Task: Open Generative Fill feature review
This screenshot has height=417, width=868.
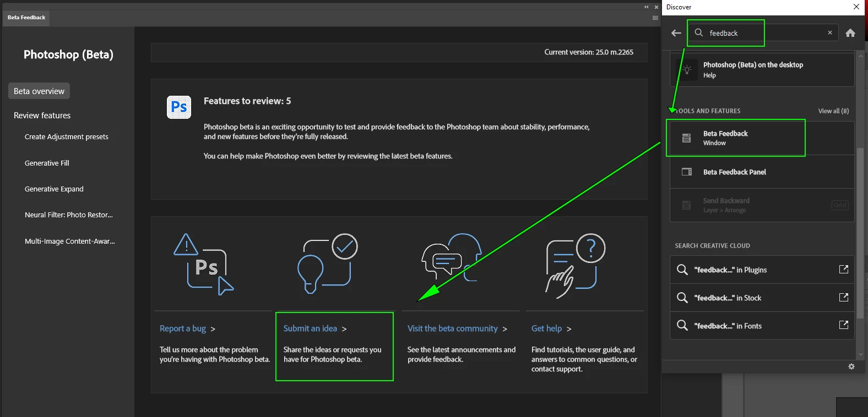Action: pyautogui.click(x=47, y=163)
